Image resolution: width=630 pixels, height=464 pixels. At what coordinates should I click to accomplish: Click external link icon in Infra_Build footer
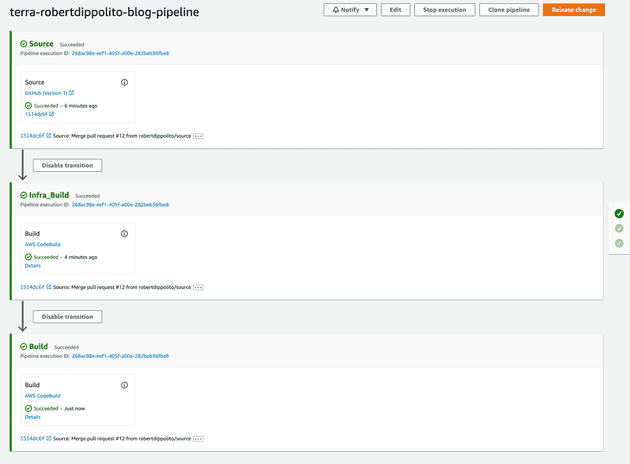pyautogui.click(x=49, y=287)
